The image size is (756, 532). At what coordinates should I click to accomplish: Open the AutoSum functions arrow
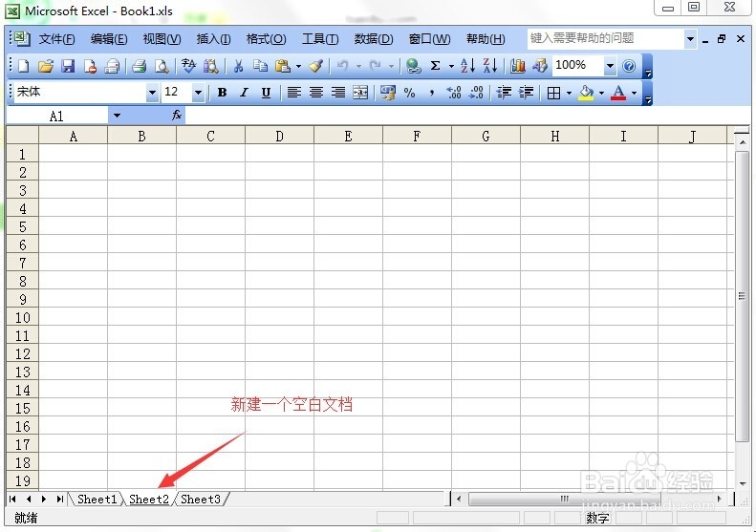451,67
